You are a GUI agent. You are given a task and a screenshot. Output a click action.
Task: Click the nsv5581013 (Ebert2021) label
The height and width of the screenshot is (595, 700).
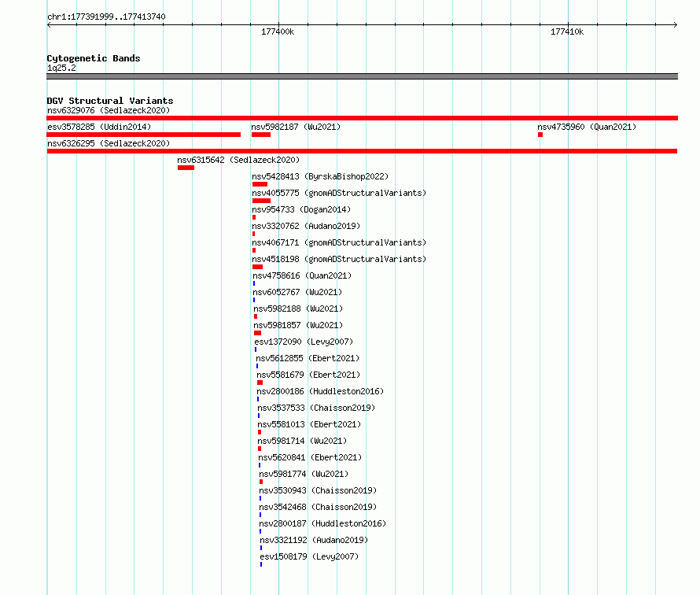tap(309, 424)
